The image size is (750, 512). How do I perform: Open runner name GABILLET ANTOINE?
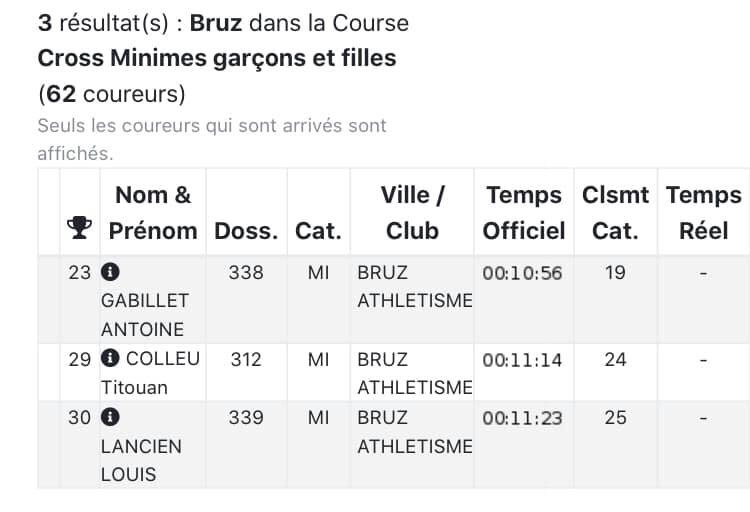[144, 314]
